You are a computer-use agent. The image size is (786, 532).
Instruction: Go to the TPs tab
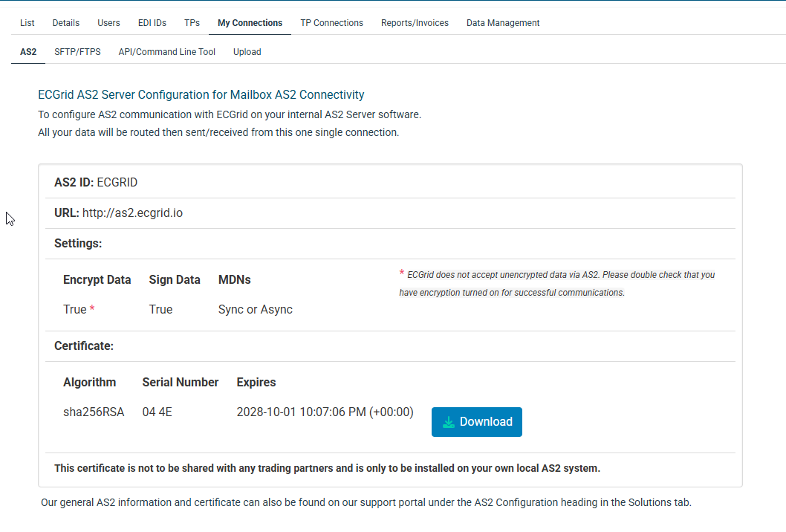[x=192, y=23]
